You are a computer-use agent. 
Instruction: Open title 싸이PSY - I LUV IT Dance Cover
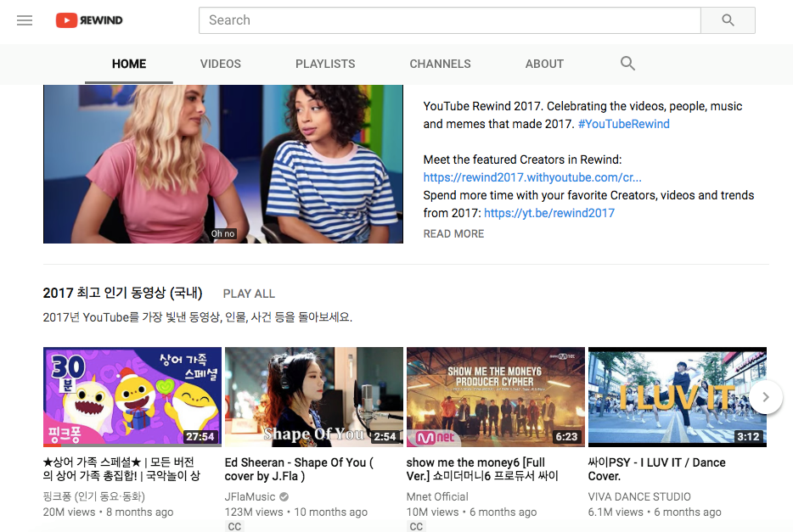(x=656, y=469)
